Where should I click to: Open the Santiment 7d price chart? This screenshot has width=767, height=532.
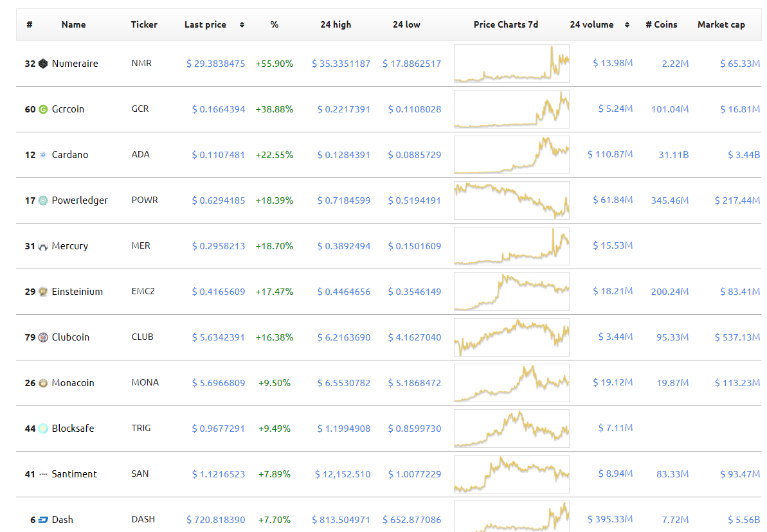point(512,474)
